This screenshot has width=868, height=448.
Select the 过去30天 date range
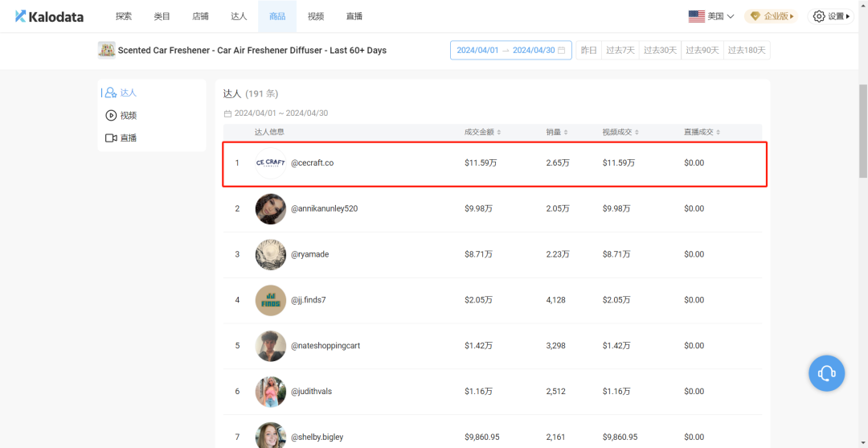click(660, 50)
